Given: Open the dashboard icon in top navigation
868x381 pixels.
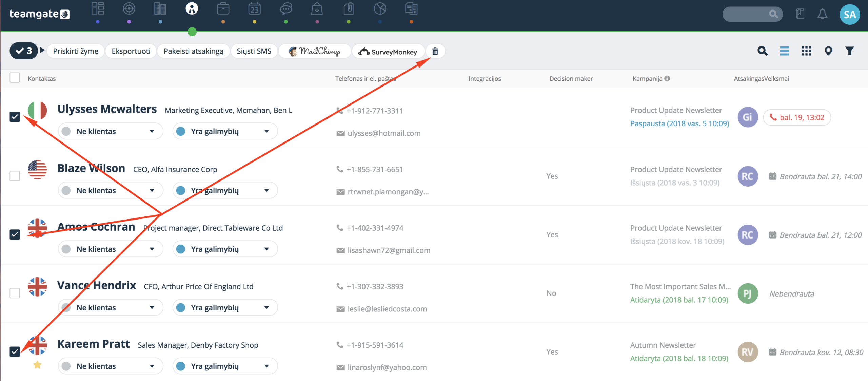Looking at the screenshot, I should [98, 9].
